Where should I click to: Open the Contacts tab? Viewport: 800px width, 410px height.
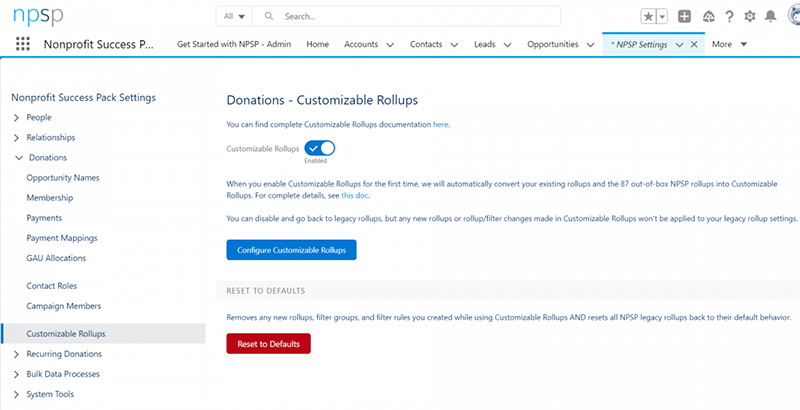[x=426, y=44]
